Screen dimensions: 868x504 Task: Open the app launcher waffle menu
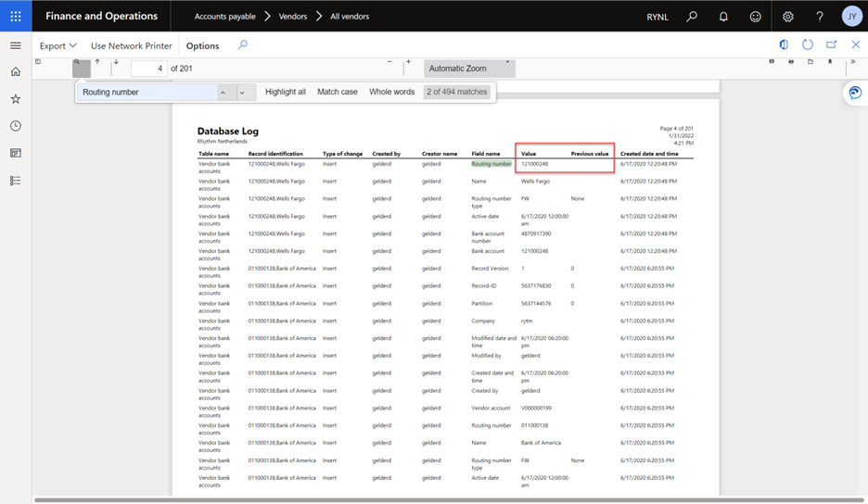16,16
